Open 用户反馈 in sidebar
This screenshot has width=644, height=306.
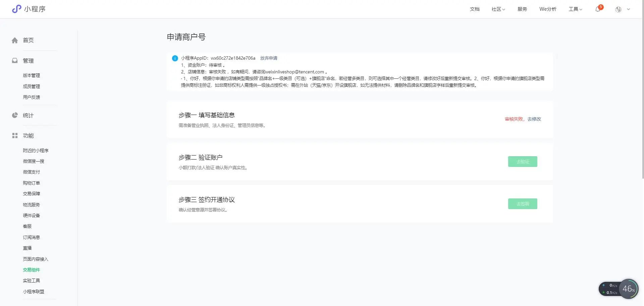[31, 97]
